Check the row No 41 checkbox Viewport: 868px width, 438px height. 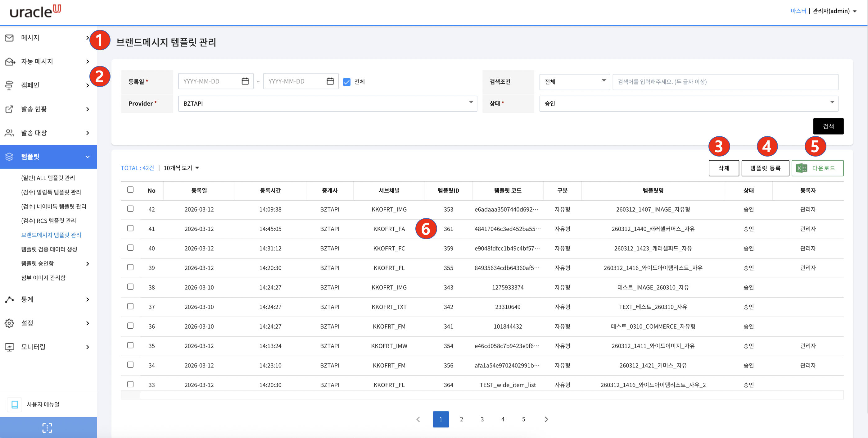[x=130, y=228]
